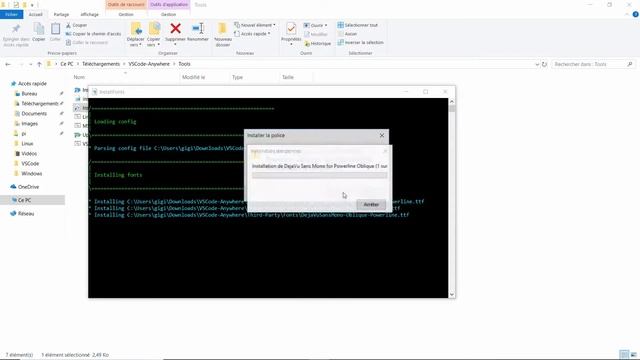Select Vidéos in navigation pane
This screenshot has height=360, width=640.
(x=29, y=153)
